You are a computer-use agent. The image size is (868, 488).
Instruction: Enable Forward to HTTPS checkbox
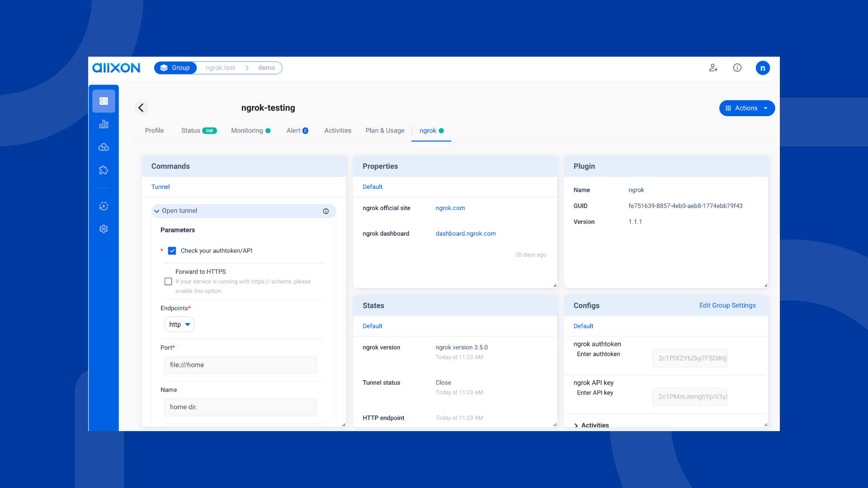tap(168, 282)
